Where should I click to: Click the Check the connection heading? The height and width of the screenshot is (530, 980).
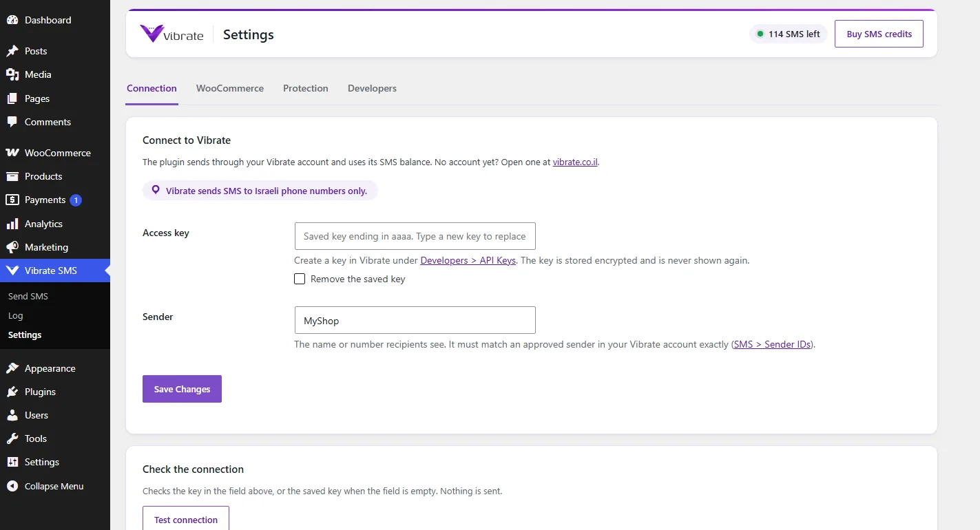click(x=193, y=469)
